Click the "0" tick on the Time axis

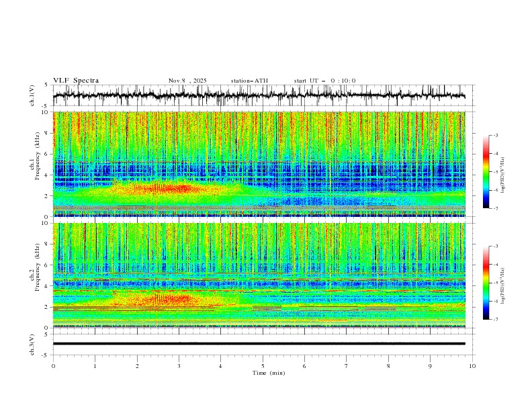click(53, 366)
